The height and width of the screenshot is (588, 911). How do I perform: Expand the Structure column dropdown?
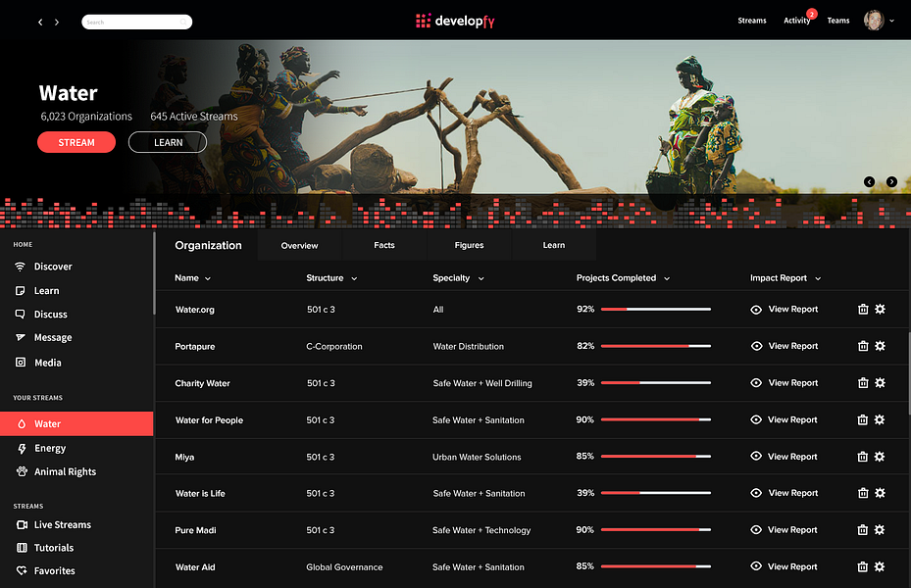point(354,278)
